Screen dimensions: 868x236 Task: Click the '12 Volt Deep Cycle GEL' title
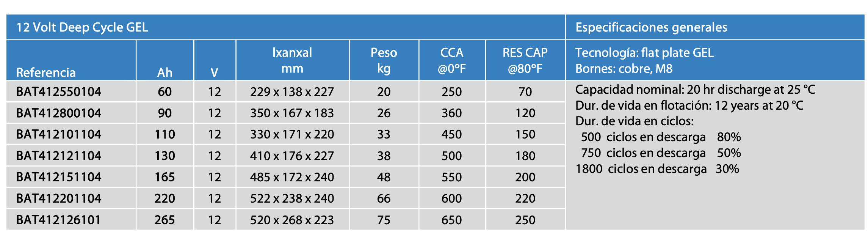82,27
